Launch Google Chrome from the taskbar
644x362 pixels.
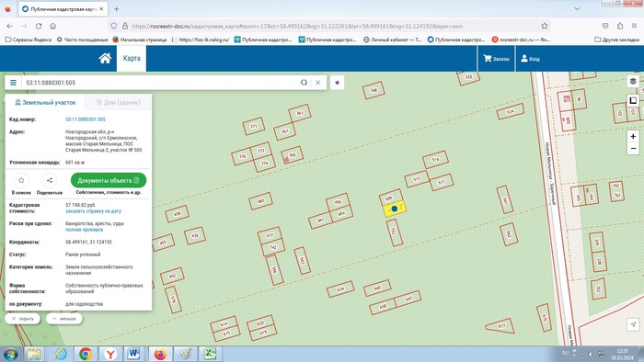(86, 354)
